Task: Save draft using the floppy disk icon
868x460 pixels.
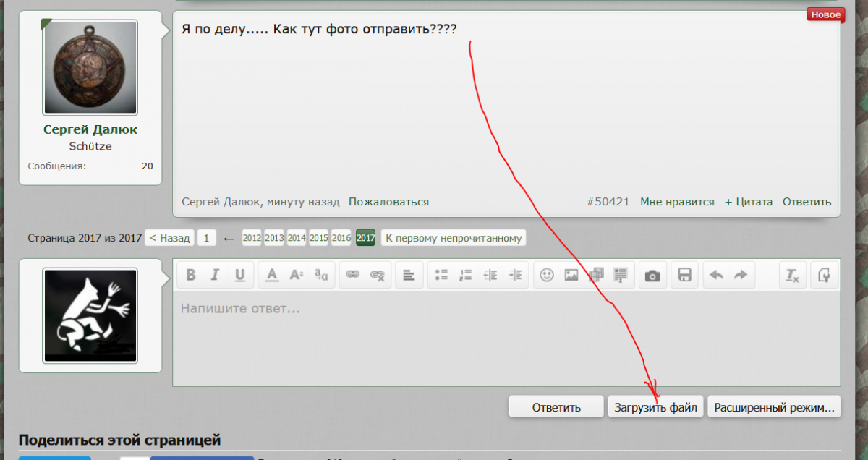Action: click(x=684, y=275)
